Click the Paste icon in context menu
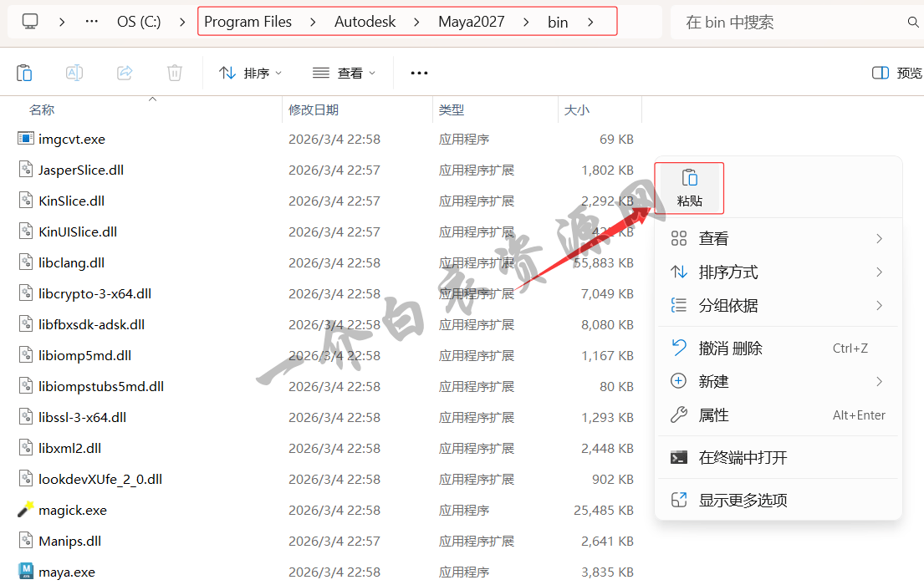The height and width of the screenshot is (585, 924). point(689,179)
